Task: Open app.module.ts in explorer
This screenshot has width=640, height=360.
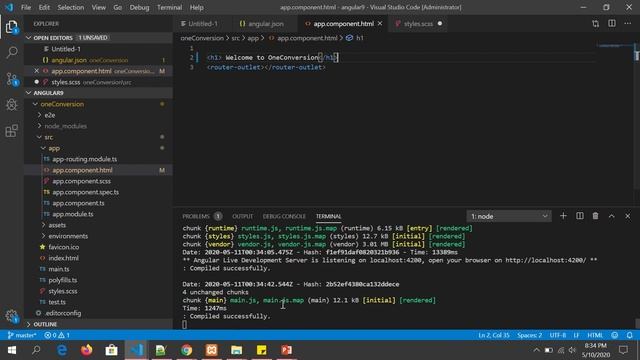Action: [x=98, y=214]
